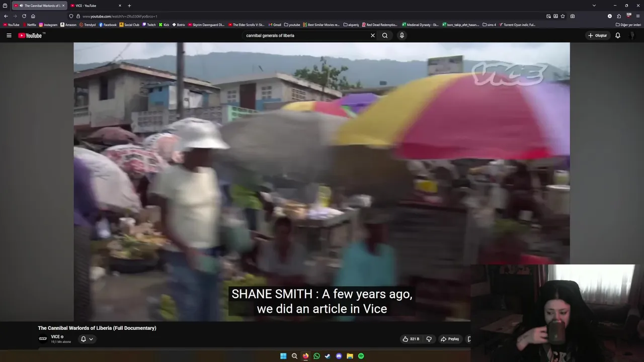Expand subscription notification options chevron
This screenshot has width=644, height=362.
click(91, 339)
